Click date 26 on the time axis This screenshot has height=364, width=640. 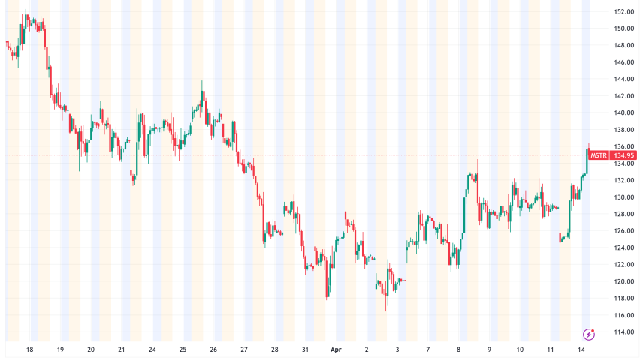[214, 350]
